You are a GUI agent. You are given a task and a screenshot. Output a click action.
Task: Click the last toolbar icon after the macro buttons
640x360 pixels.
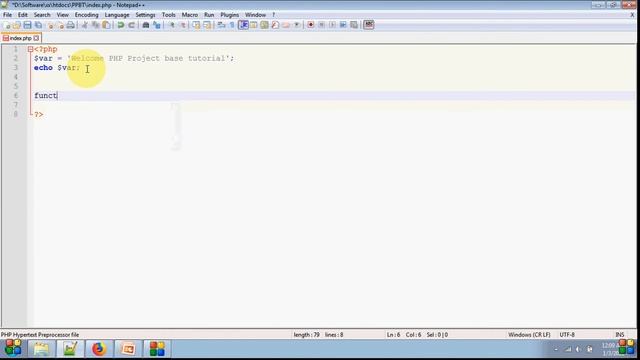[x=369, y=25]
